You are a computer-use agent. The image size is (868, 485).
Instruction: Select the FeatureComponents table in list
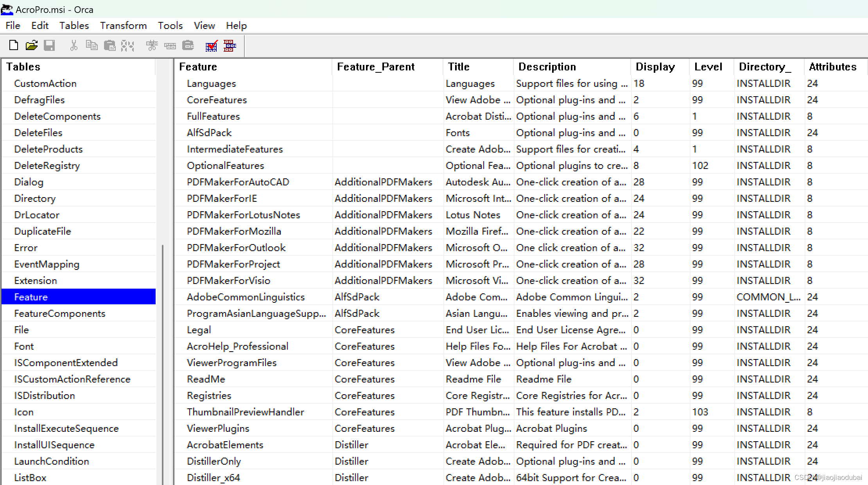pyautogui.click(x=59, y=313)
